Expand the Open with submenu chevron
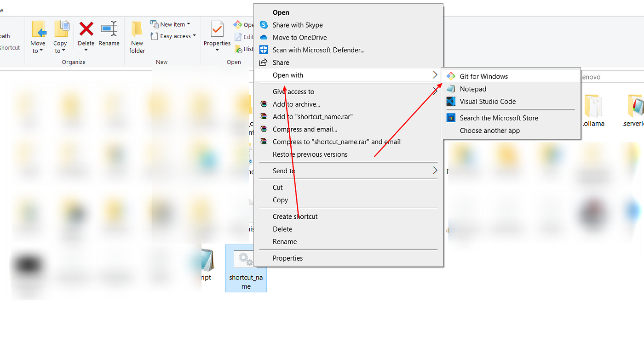The image size is (644, 359). tap(434, 74)
